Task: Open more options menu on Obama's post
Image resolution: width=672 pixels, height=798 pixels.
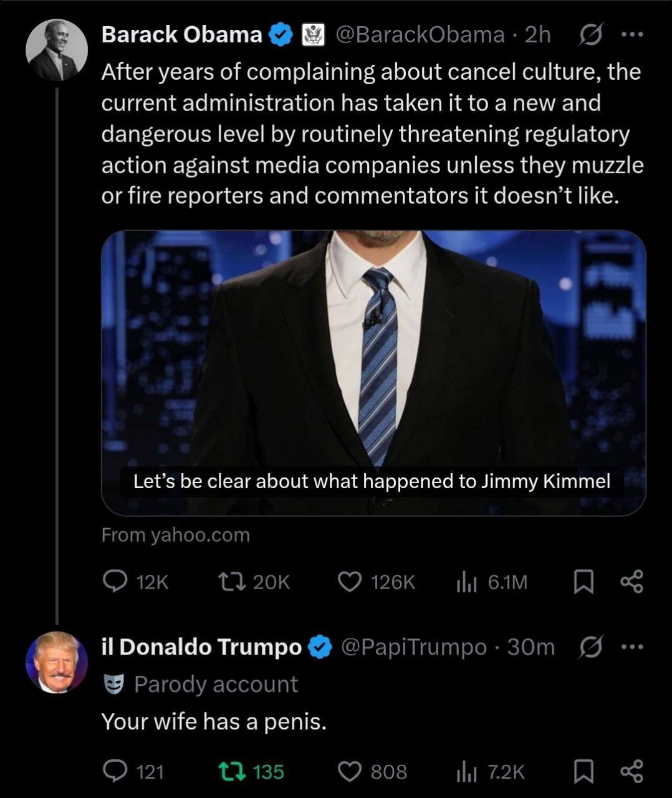Action: [x=632, y=36]
